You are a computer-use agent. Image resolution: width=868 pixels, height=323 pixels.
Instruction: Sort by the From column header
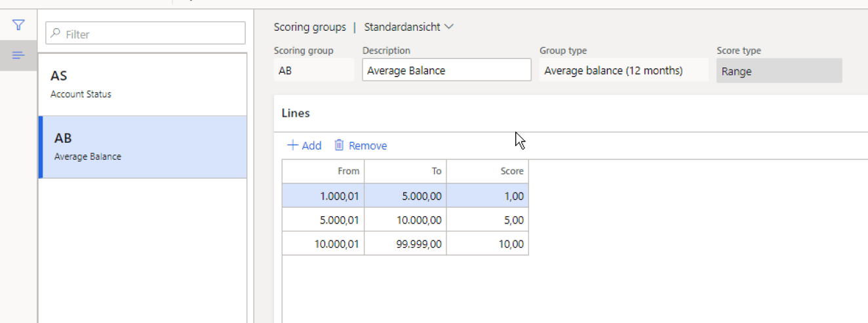coord(323,171)
